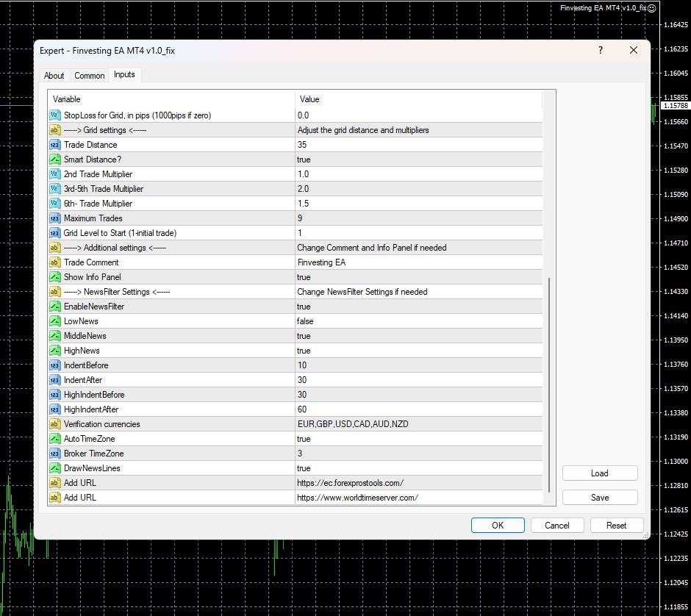This screenshot has width=691, height=616.
Task: Click the HighIndentAfter integer icon
Action: coord(54,409)
